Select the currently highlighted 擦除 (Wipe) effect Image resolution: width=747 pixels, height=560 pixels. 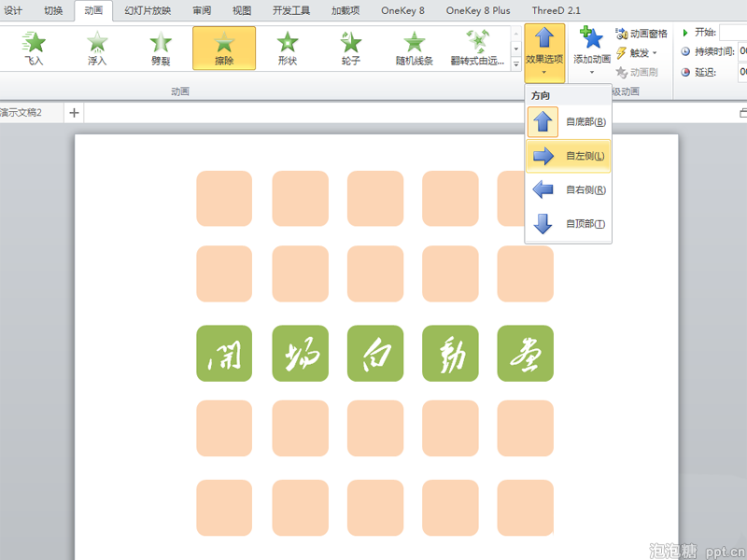coord(223,47)
